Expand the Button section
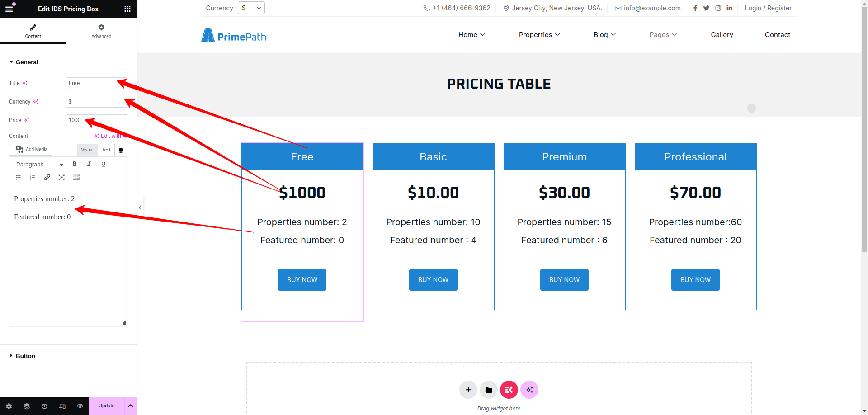The height and width of the screenshot is (415, 868). point(25,356)
